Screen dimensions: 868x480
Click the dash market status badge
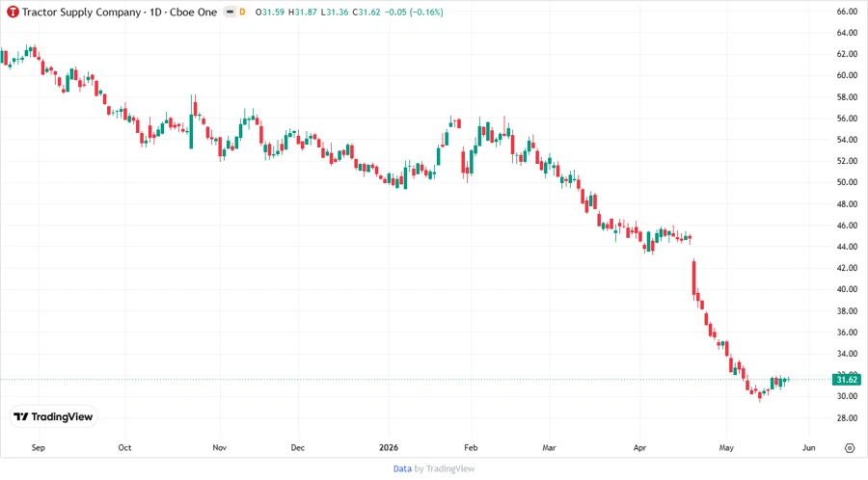click(x=230, y=12)
